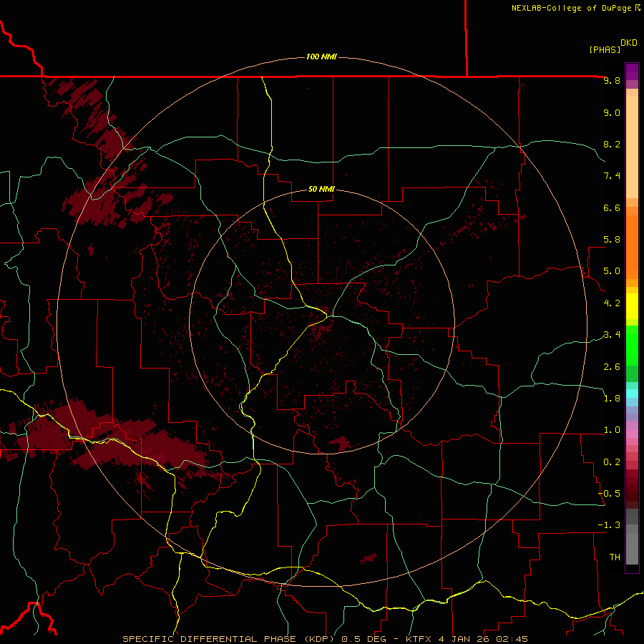Click the 9.0 scale value
Image resolution: width=644 pixels, height=644 pixels.
(612, 113)
